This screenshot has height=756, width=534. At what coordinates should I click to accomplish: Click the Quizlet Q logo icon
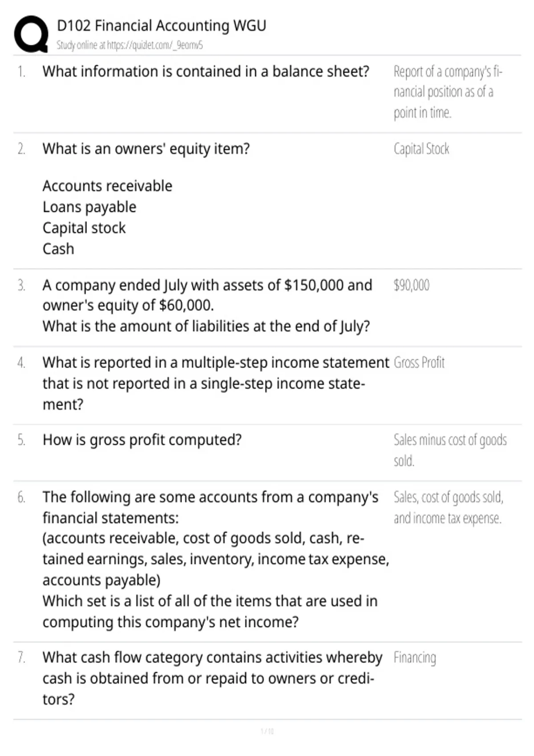(x=31, y=34)
